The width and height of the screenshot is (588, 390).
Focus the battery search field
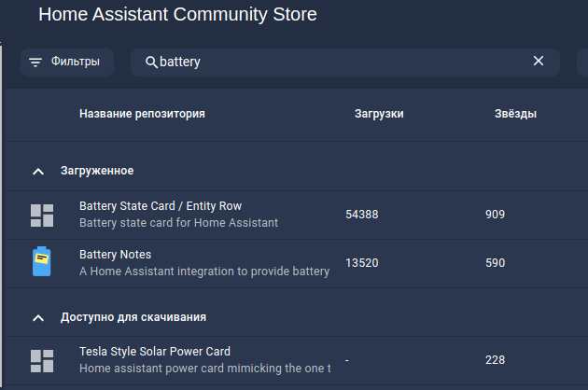(x=345, y=63)
